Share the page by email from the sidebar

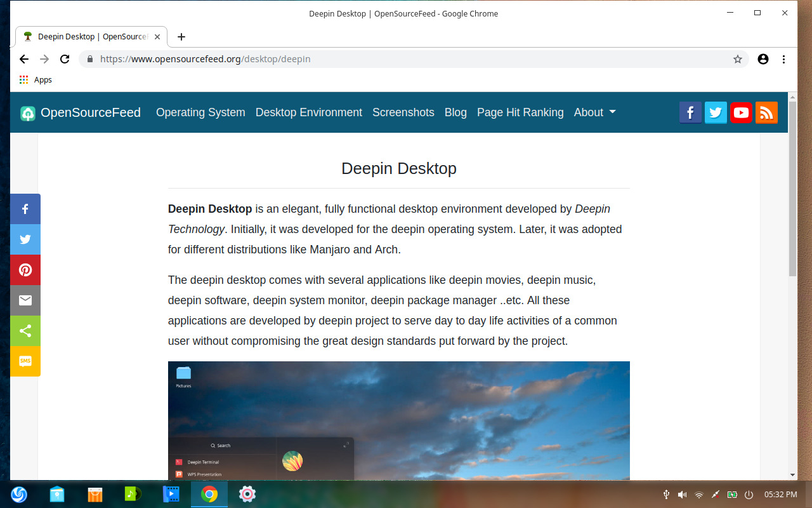point(25,300)
